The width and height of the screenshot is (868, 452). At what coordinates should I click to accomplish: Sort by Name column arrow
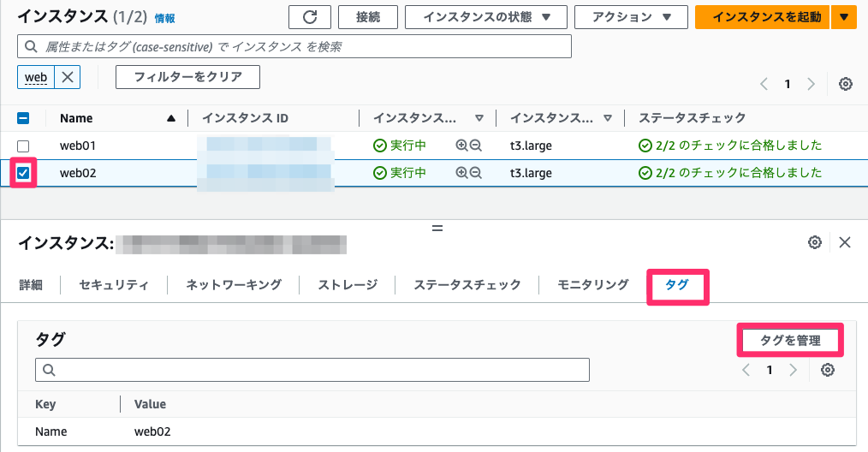pos(171,118)
